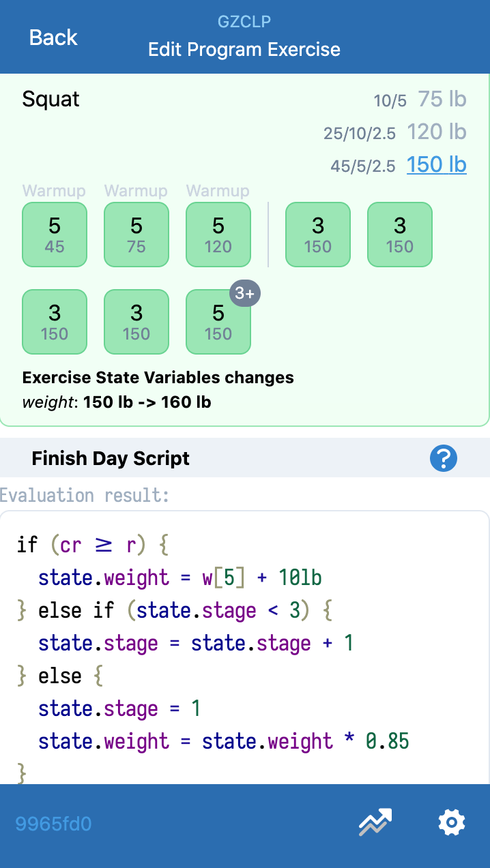
Task: Tap the Squat exercise title
Action: (x=51, y=100)
